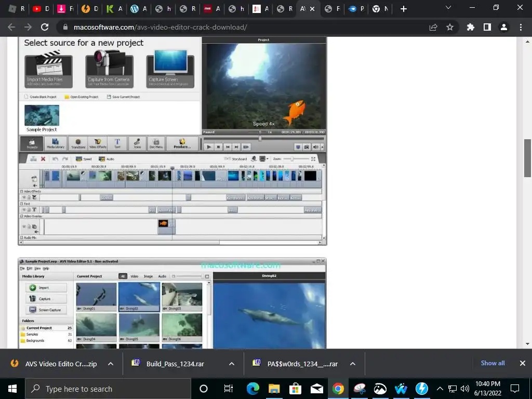Click the thumbnail size slider above Current Project thumbnails
The width and height of the screenshot is (532, 399).
[189, 276]
